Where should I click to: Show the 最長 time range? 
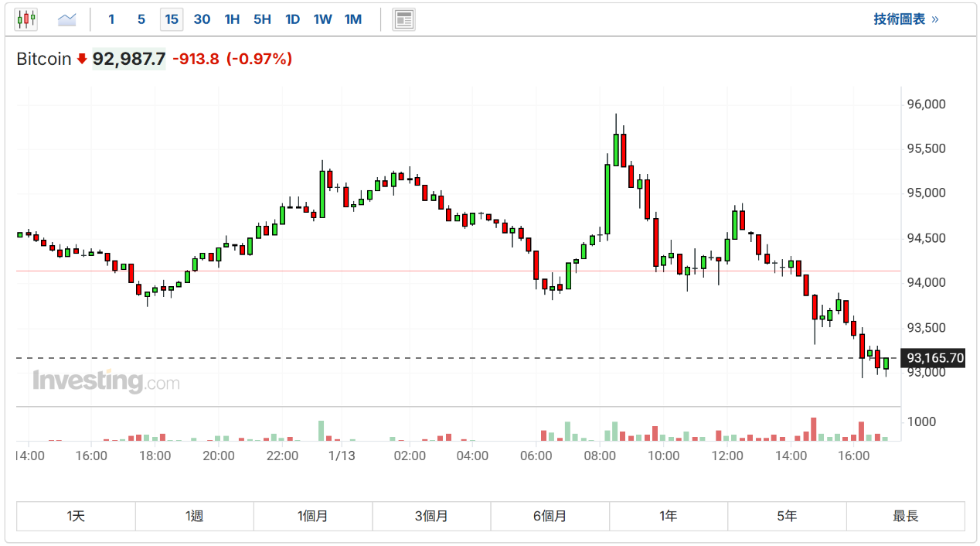coord(905,516)
